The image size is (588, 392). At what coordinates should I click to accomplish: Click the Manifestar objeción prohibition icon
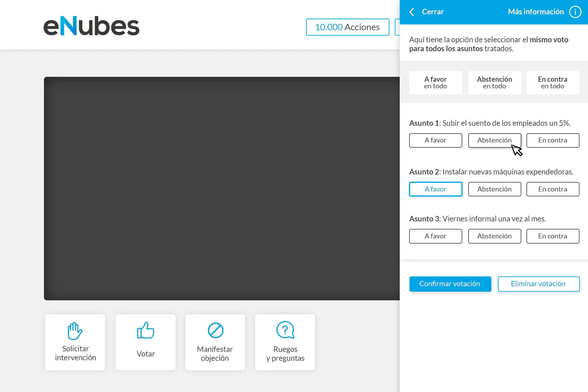[x=215, y=330]
